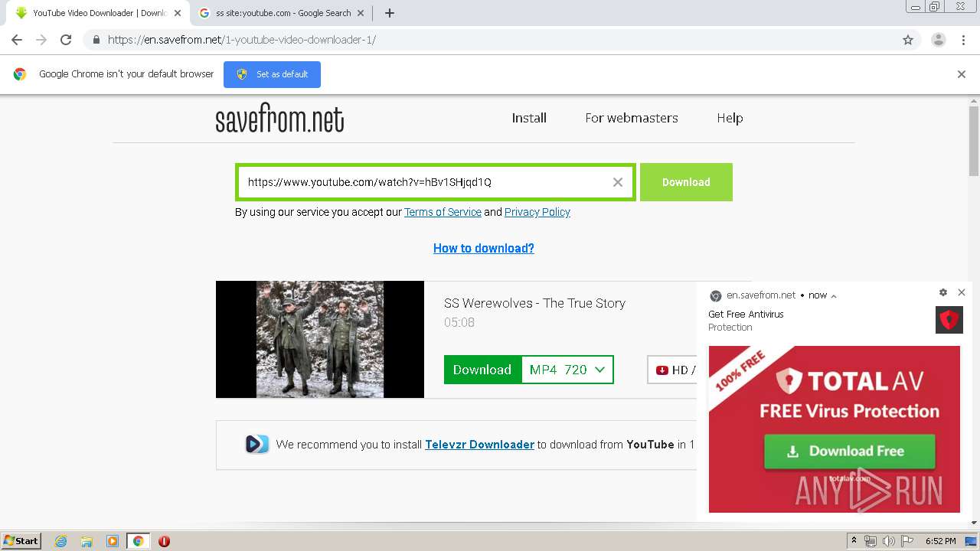Close the YouTube Video Downloader tab
The image size is (980, 551).
point(178,13)
